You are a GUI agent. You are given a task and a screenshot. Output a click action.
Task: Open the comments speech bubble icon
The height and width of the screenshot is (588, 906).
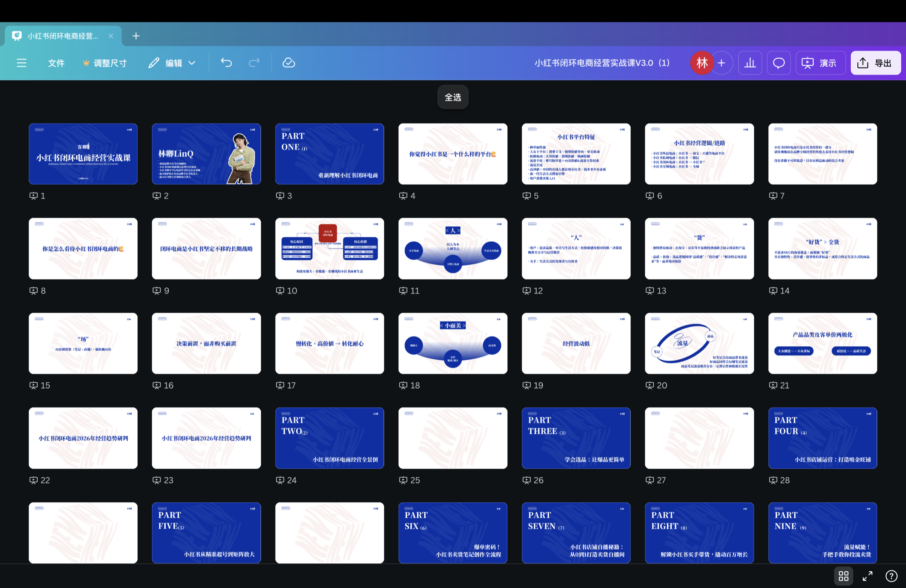tap(778, 63)
